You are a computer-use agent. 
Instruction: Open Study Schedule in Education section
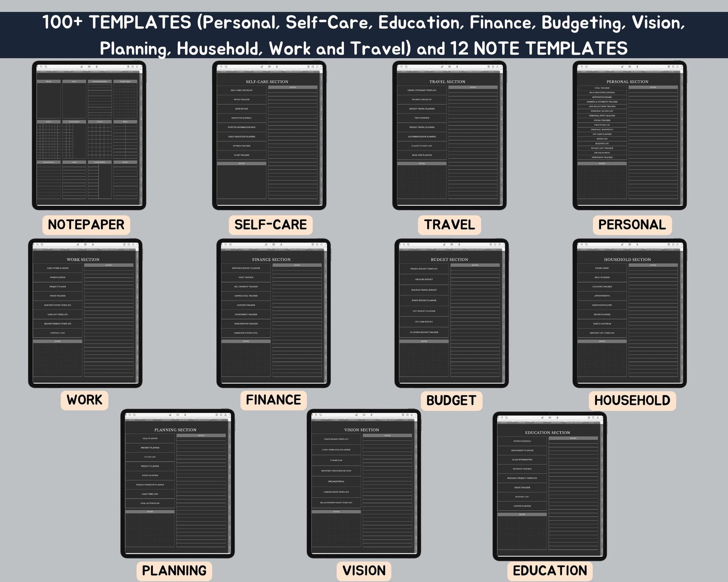pos(522,441)
